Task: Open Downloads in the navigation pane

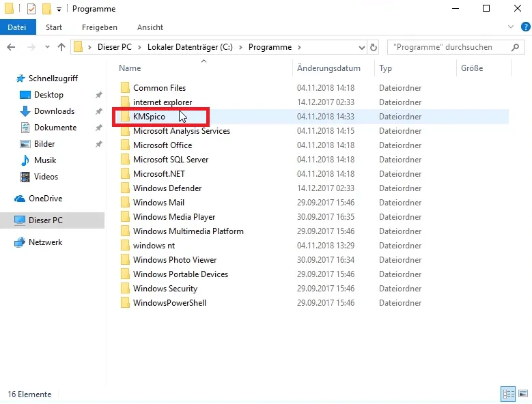Action: click(54, 111)
